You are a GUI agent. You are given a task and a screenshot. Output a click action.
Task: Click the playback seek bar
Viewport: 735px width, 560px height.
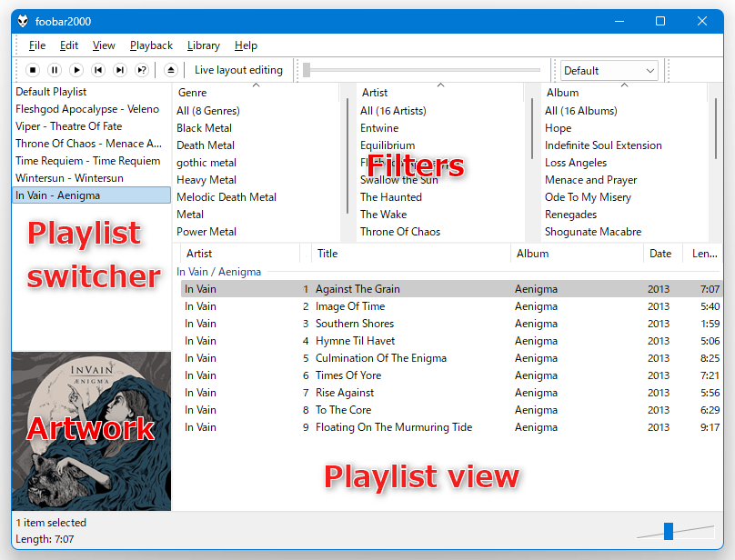(422, 70)
